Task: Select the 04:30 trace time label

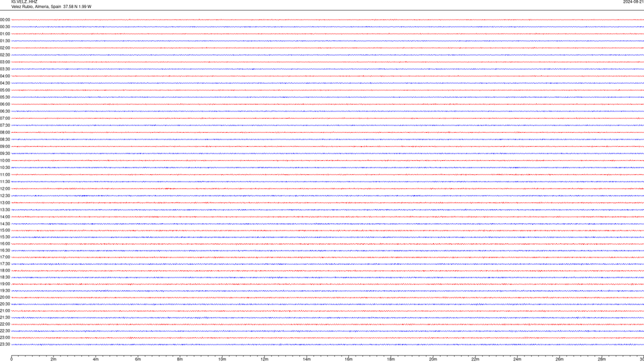Action: pyautogui.click(x=5, y=83)
